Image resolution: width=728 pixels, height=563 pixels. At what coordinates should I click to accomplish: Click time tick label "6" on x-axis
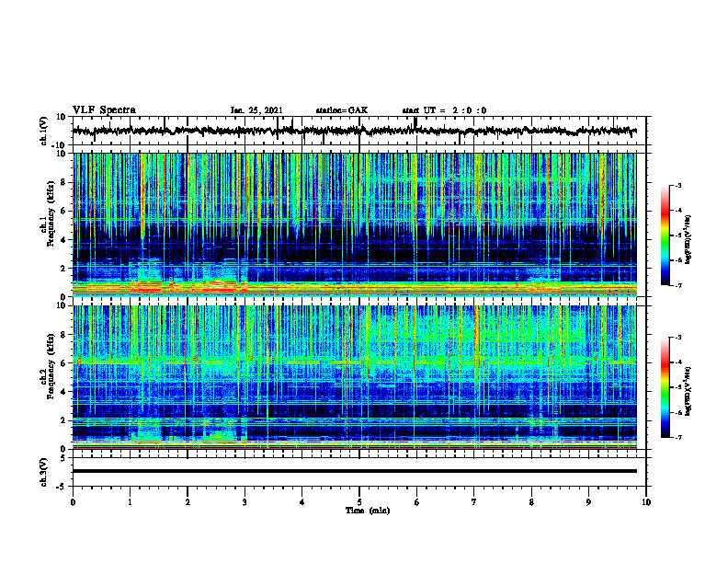(x=417, y=502)
